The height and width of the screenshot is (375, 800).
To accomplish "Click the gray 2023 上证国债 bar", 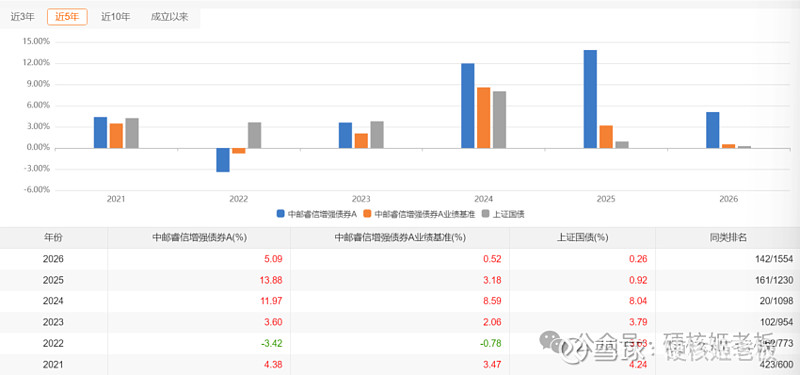I will pos(377,135).
